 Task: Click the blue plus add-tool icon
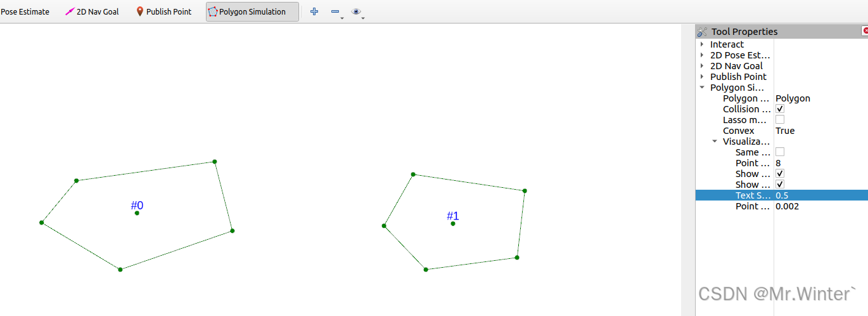(x=314, y=11)
